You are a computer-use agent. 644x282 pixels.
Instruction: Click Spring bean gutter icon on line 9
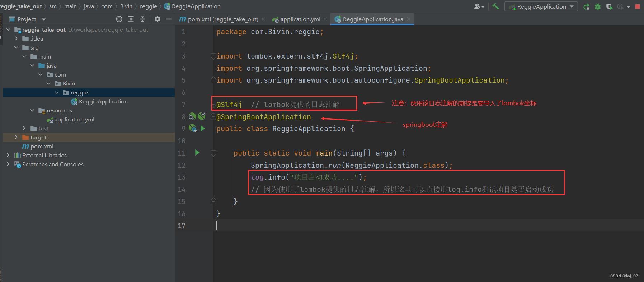pos(193,128)
